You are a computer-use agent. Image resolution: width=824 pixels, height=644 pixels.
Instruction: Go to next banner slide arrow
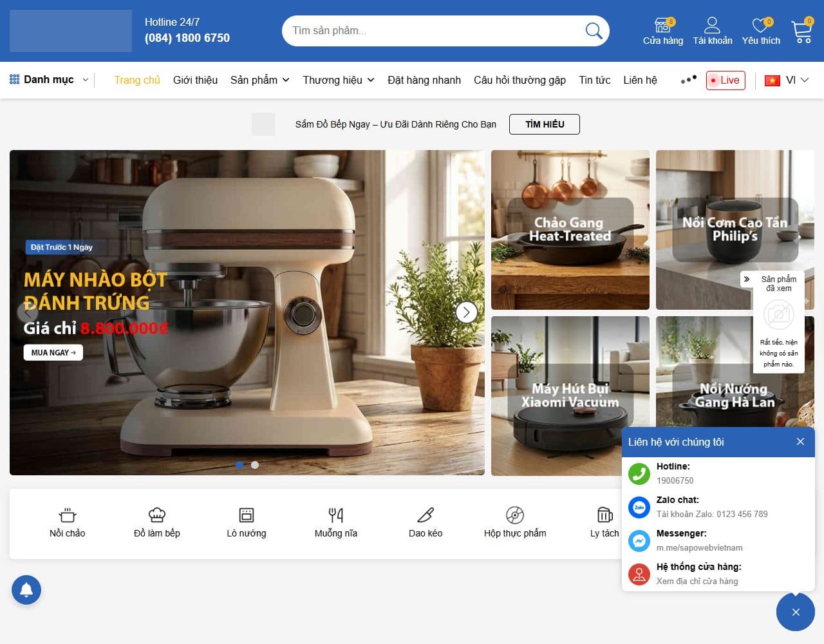tap(467, 312)
